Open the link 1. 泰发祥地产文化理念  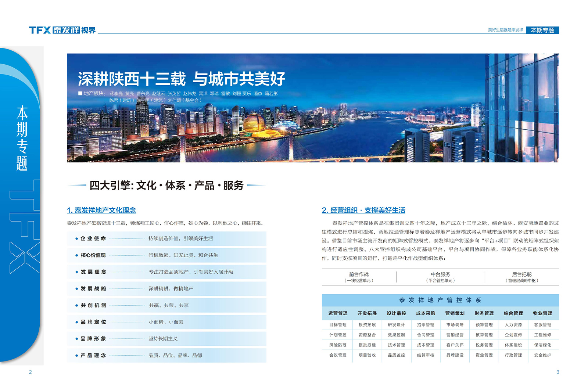tap(101, 210)
